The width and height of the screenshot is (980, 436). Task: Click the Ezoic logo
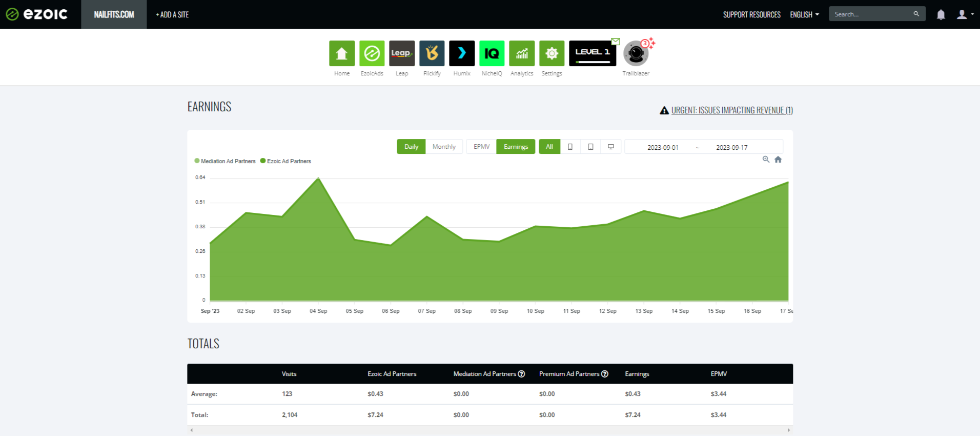(x=37, y=14)
